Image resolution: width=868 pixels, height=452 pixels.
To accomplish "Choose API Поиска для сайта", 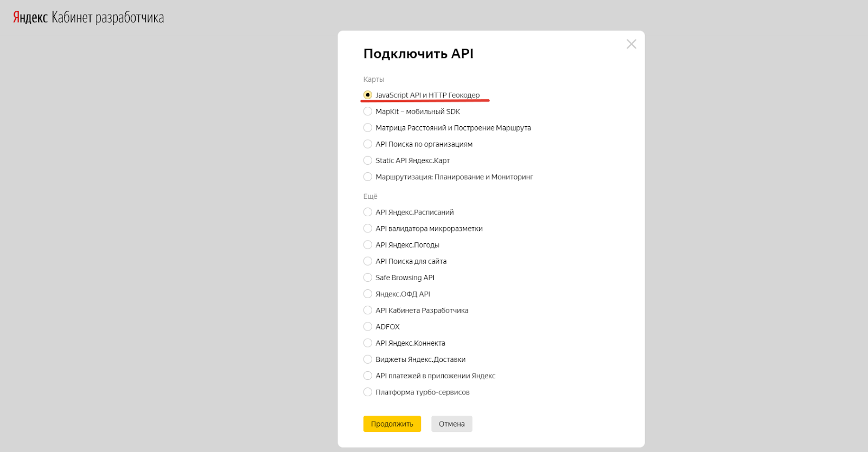I will point(368,261).
